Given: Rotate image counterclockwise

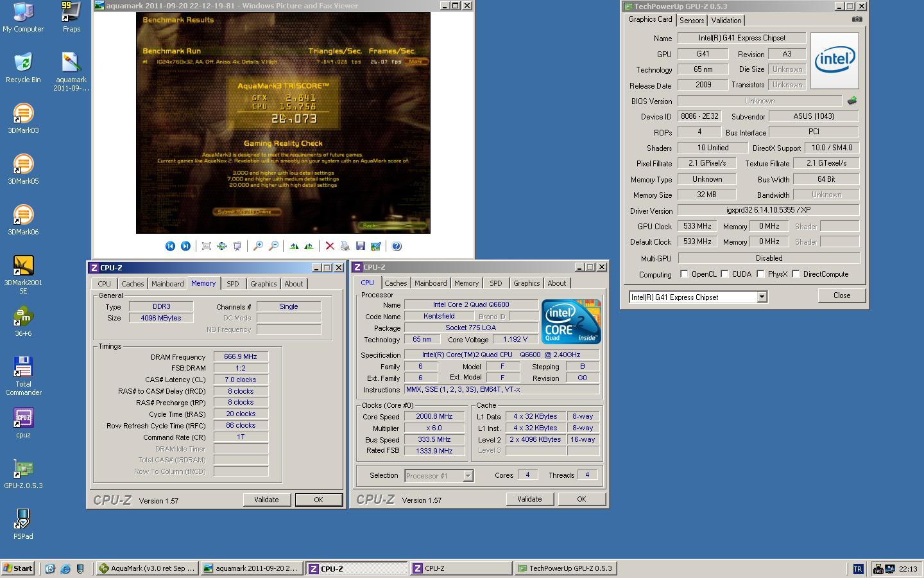Looking at the screenshot, I should [x=309, y=246].
